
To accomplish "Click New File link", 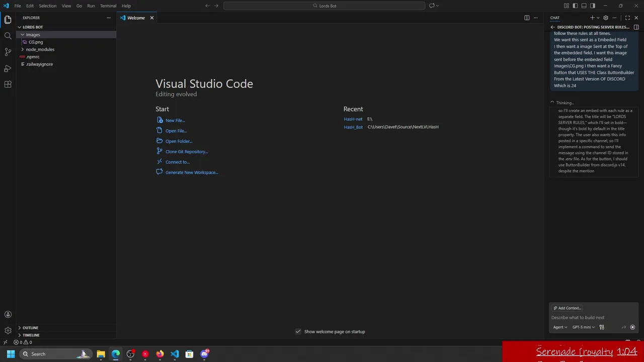I will tap(175, 120).
